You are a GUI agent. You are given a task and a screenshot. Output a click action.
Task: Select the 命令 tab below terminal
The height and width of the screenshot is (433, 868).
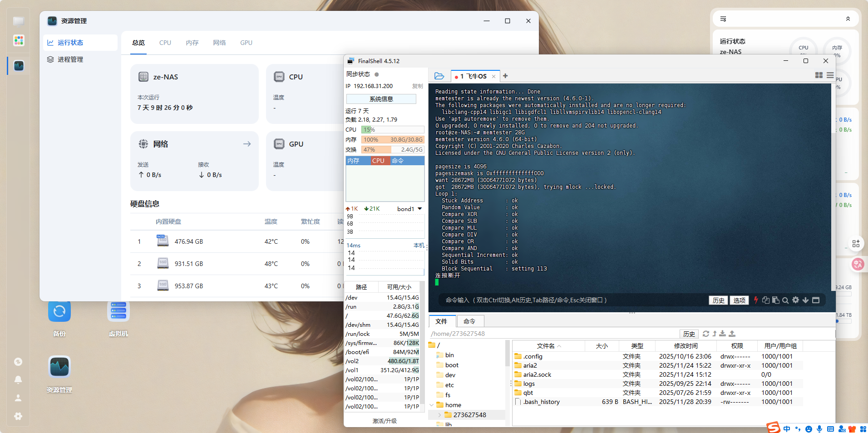469,321
